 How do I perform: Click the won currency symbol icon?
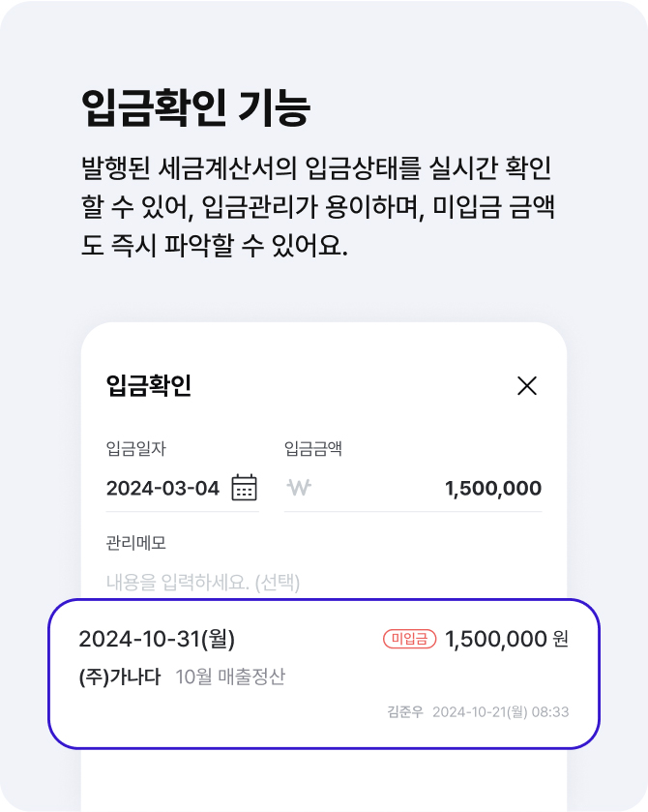click(x=299, y=488)
